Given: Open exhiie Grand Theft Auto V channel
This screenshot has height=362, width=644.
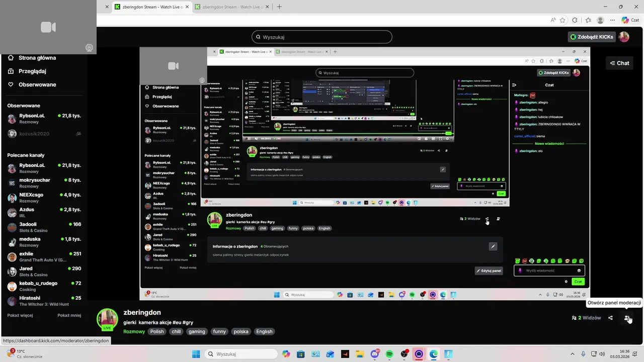Looking at the screenshot, I should pyautogui.click(x=44, y=257).
